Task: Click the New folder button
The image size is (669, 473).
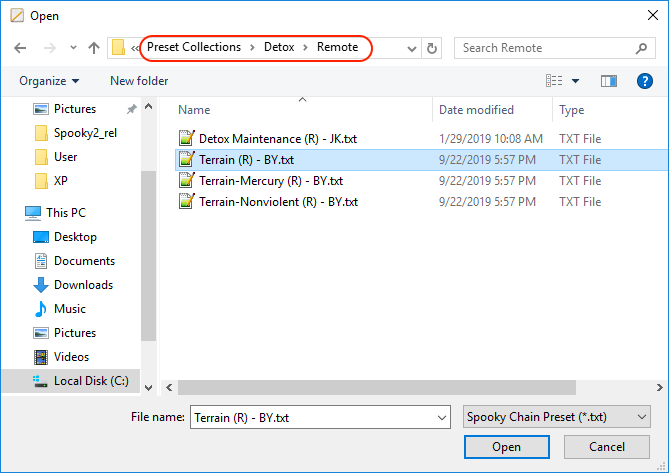Action: [x=139, y=81]
